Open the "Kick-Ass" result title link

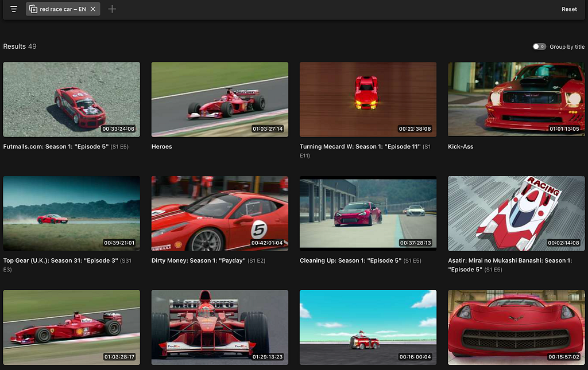[x=461, y=146]
